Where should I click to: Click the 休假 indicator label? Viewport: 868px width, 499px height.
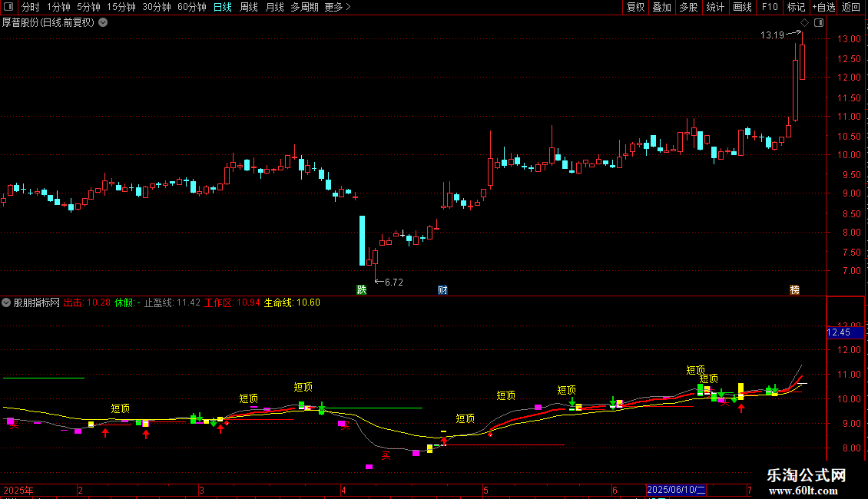(124, 302)
